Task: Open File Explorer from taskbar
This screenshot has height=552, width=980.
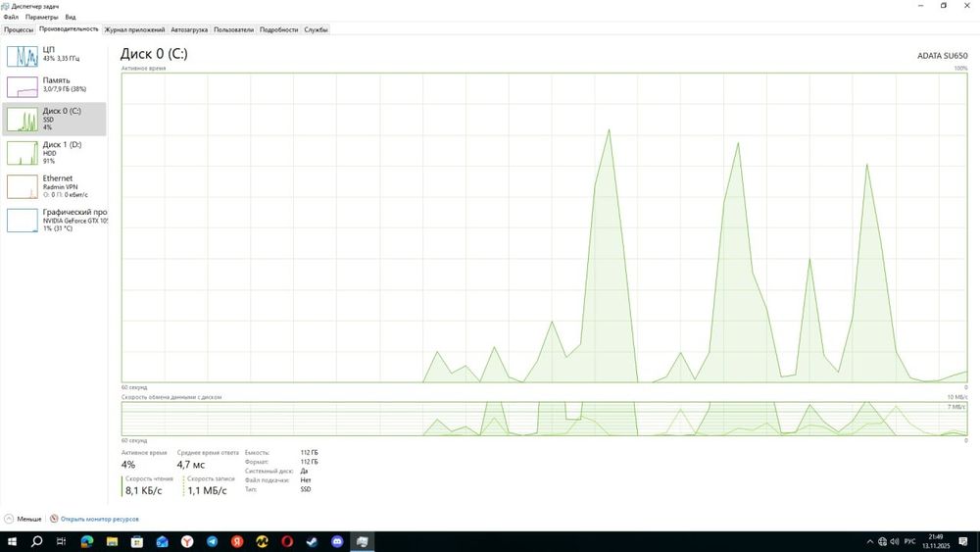Action: (x=112, y=542)
